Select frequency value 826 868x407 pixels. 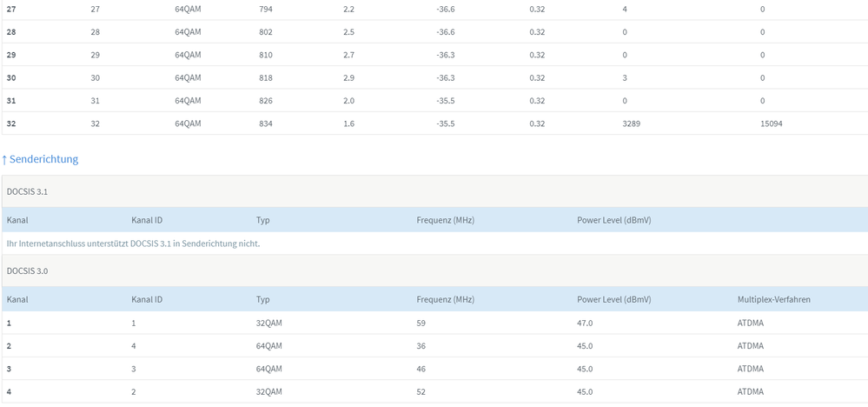[x=266, y=101]
